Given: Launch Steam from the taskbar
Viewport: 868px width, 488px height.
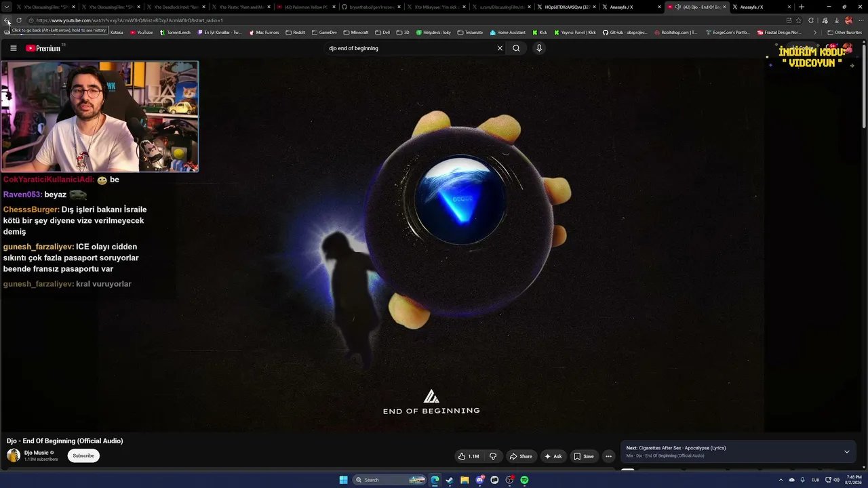Looking at the screenshot, I should [x=450, y=480].
